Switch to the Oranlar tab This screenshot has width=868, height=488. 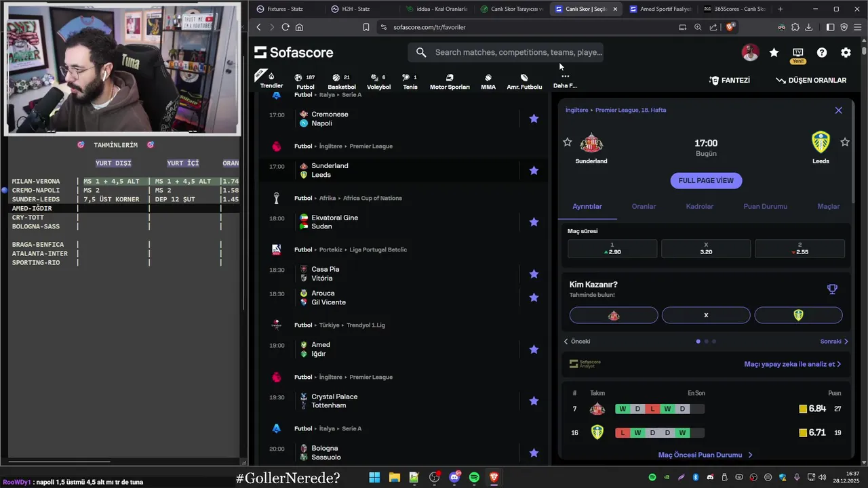[x=644, y=206]
